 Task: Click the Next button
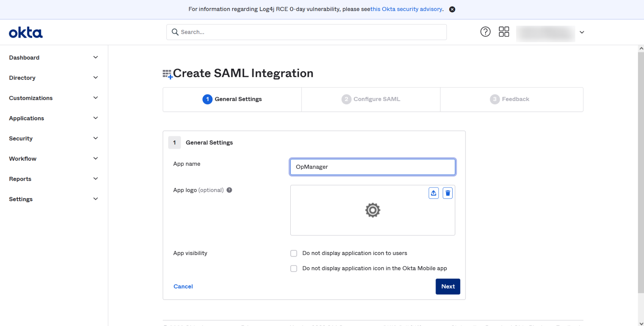pos(448,287)
